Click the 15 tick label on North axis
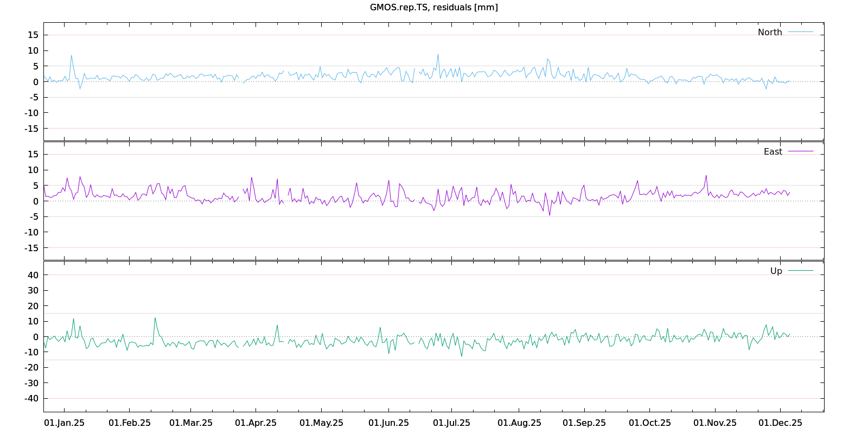 pyautogui.click(x=33, y=35)
